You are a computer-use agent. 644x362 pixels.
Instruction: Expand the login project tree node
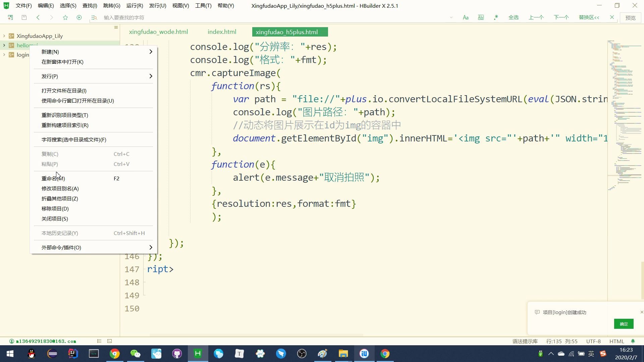pos(4,55)
